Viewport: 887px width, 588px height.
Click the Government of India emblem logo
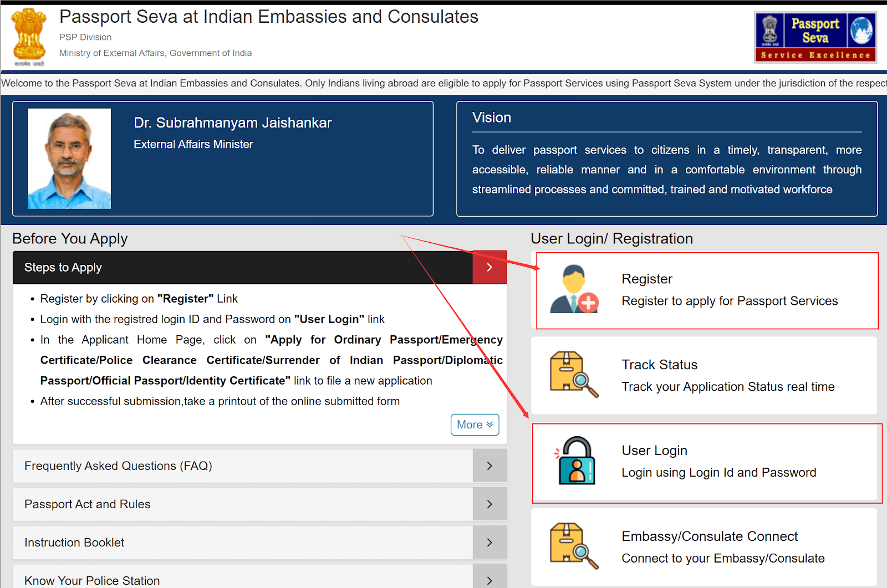click(x=29, y=37)
